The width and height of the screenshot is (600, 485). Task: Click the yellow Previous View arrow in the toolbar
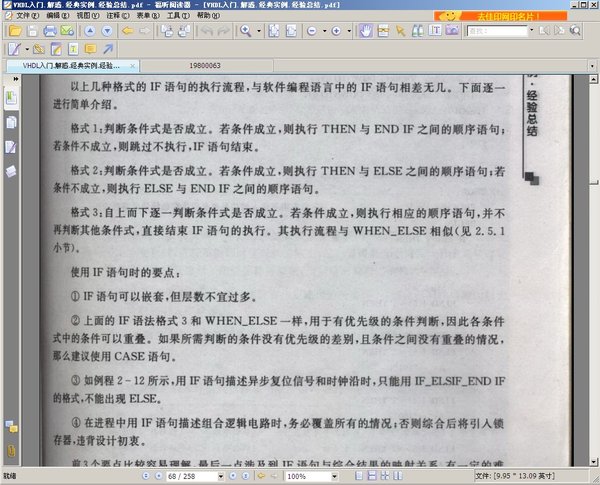click(127, 31)
